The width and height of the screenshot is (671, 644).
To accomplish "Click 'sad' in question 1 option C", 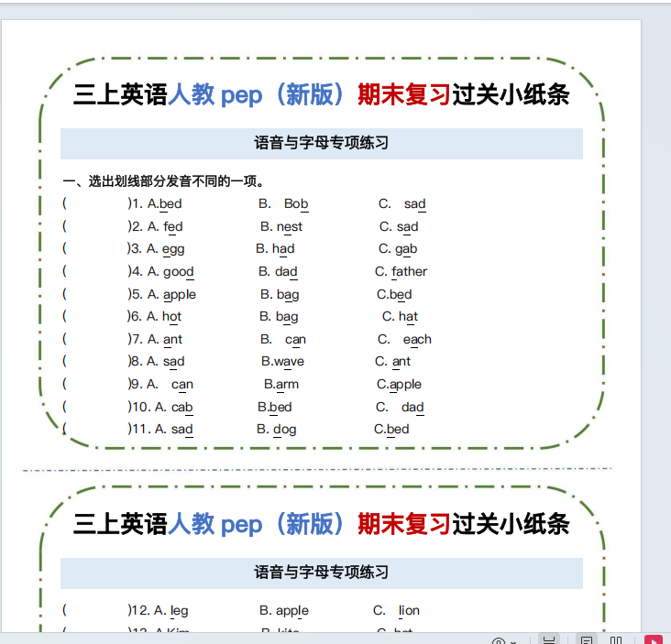I will [x=414, y=204].
